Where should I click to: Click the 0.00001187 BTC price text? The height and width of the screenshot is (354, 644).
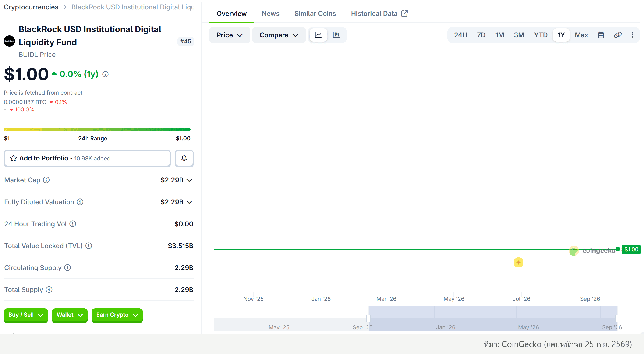coord(25,102)
